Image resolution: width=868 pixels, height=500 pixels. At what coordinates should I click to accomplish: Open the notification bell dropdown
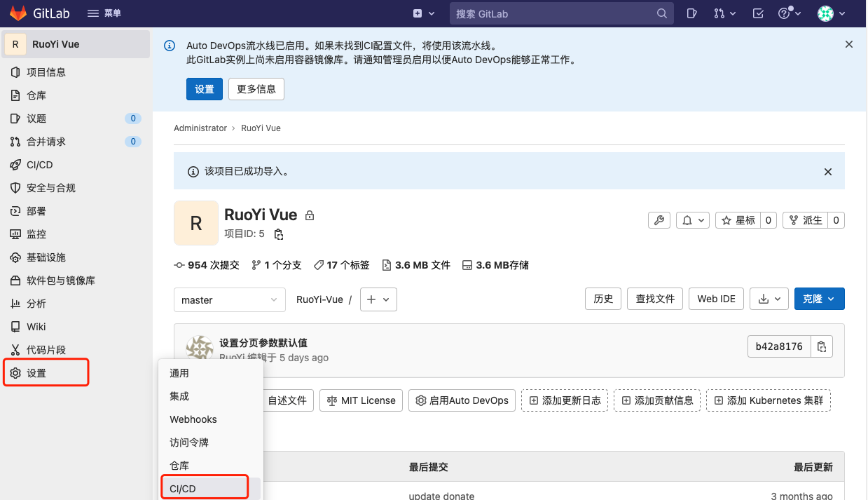pyautogui.click(x=693, y=220)
